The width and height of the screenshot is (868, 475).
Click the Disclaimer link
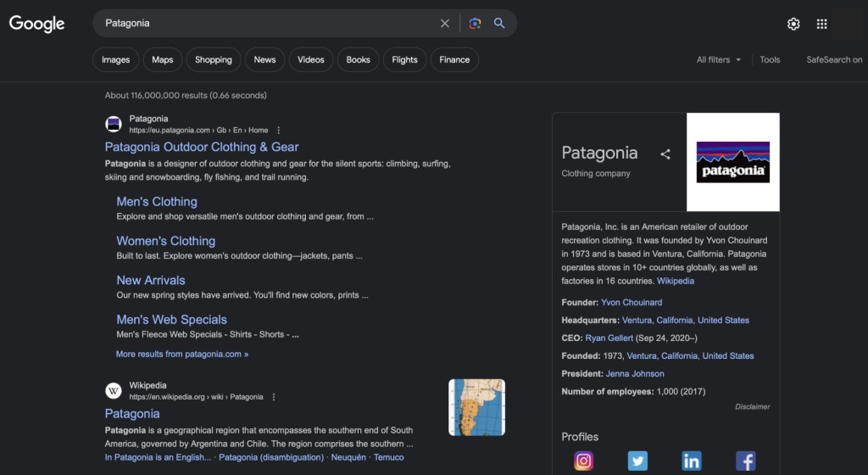[x=753, y=406]
